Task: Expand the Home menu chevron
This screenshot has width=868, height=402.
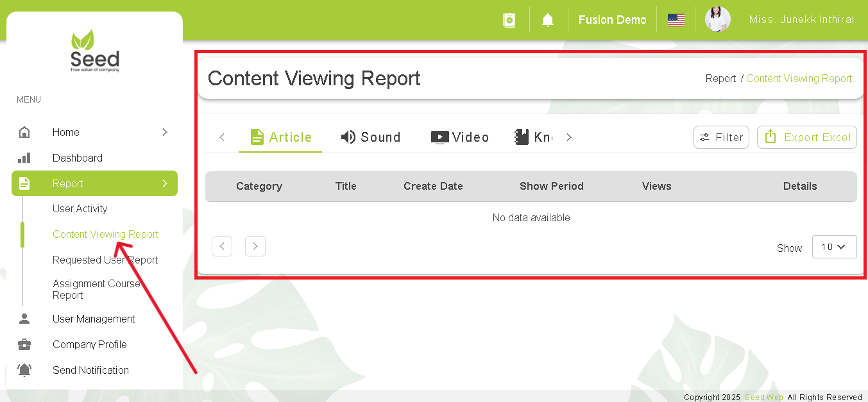Action: 164,132
